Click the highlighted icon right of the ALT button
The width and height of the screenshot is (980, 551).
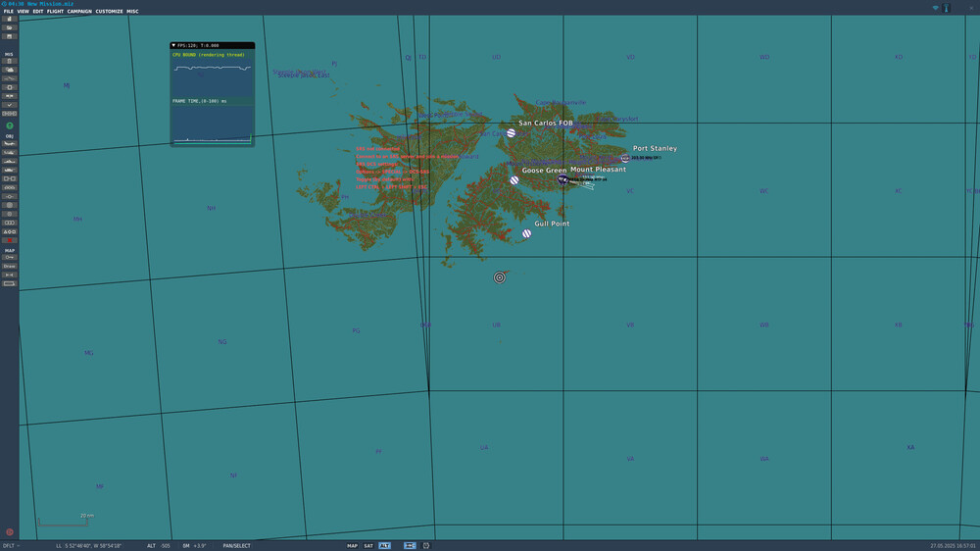[410, 546]
